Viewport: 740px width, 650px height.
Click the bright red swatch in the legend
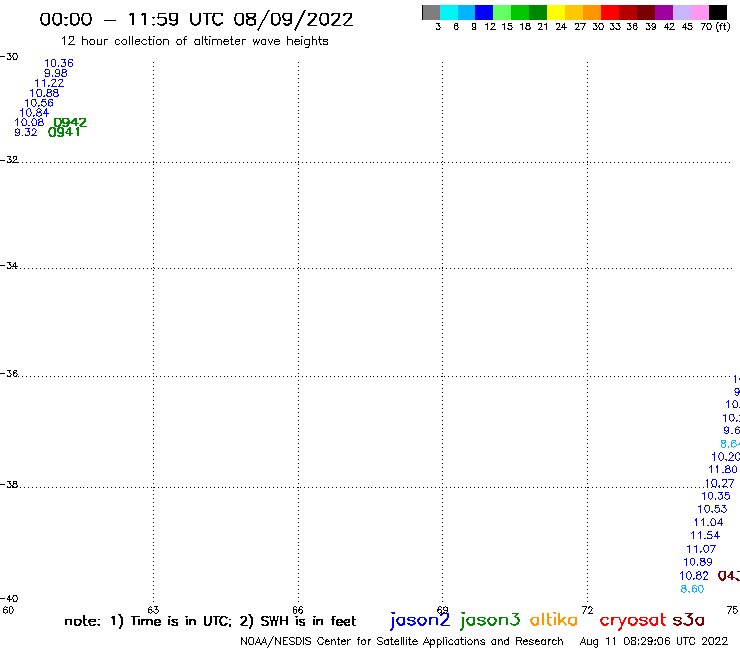(610, 12)
